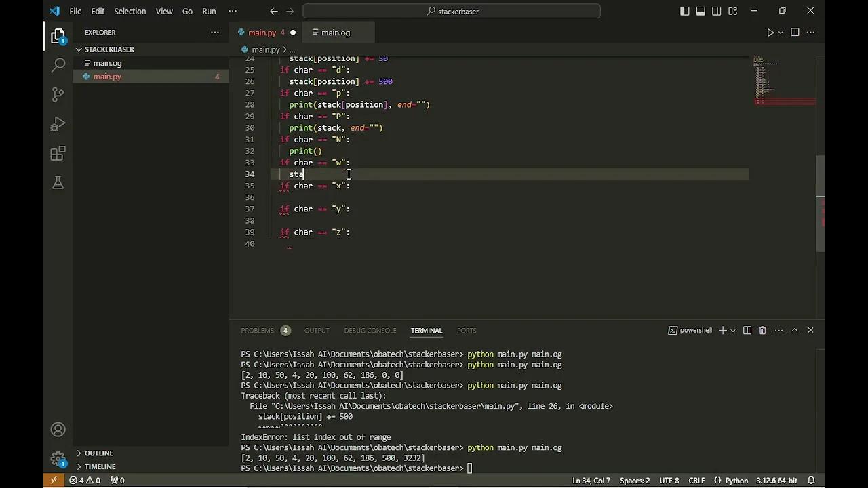Open Run and Debug view

click(58, 123)
